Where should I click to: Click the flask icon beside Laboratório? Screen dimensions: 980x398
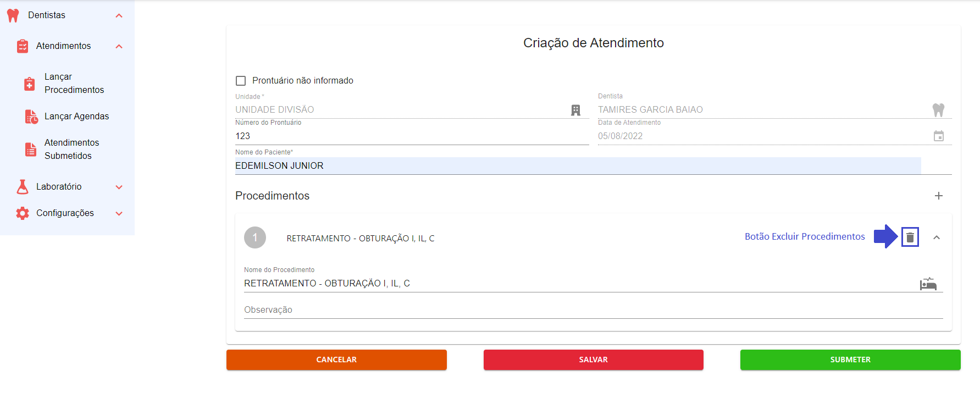23,187
